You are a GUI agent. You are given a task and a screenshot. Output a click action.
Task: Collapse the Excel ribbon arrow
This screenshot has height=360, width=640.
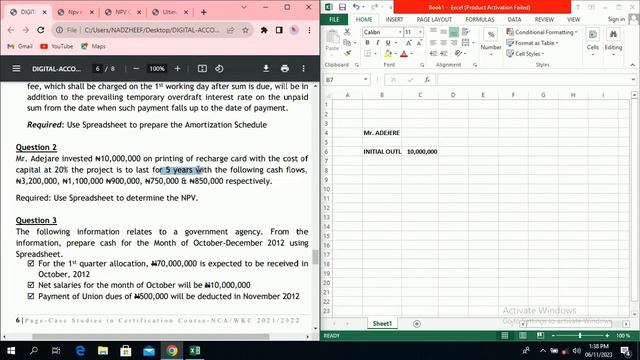pos(632,65)
